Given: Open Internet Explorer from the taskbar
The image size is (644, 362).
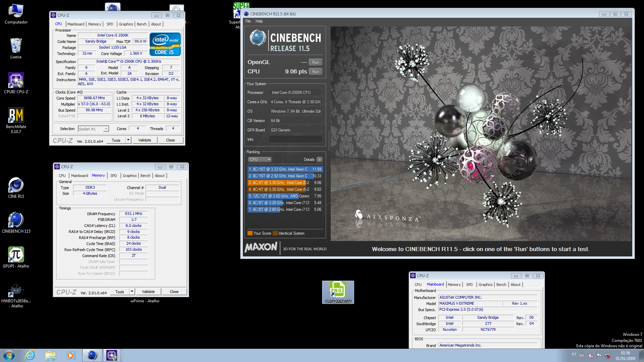Looking at the screenshot, I should [x=30, y=355].
